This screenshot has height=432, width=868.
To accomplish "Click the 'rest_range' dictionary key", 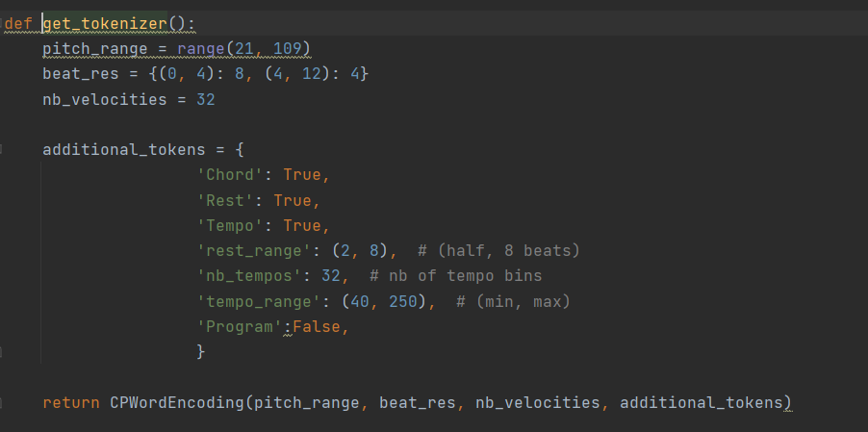I will click(253, 251).
